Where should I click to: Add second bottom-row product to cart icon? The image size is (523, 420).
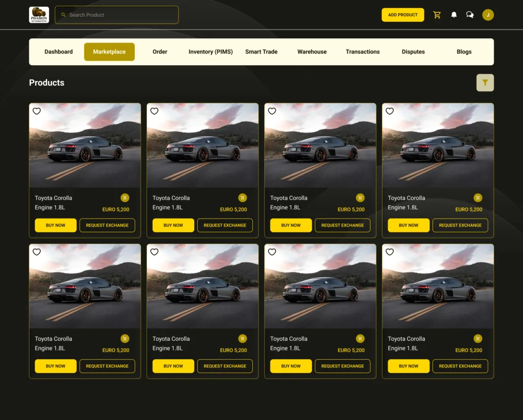(243, 339)
